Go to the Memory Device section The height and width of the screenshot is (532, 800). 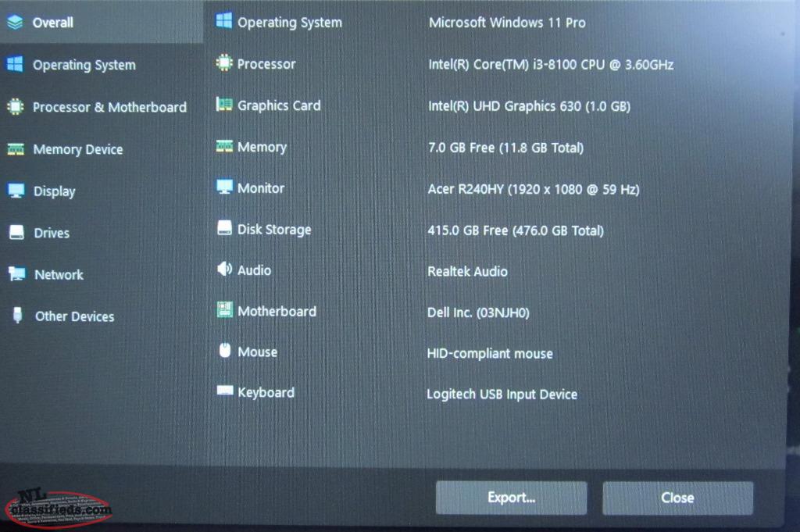click(x=102, y=149)
